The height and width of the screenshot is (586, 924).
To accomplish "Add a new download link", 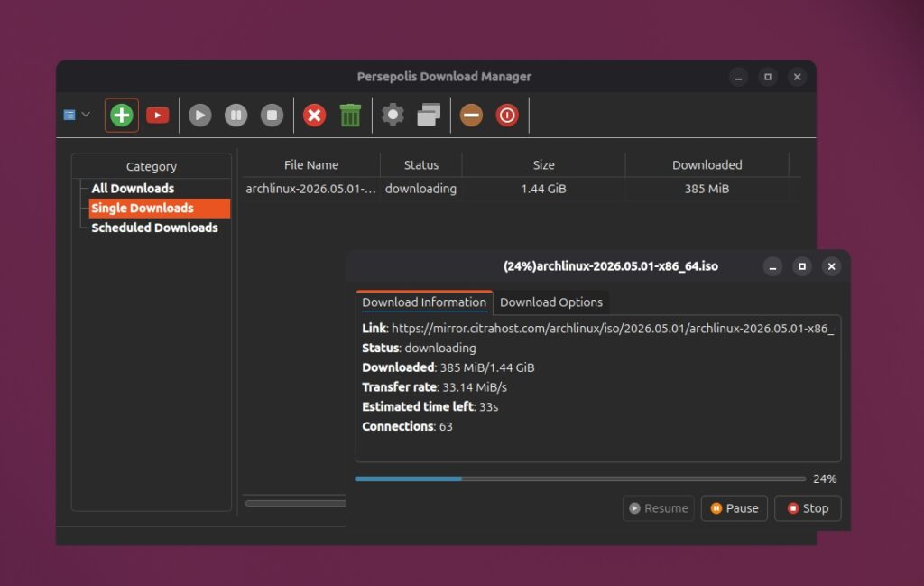I will pos(122,115).
